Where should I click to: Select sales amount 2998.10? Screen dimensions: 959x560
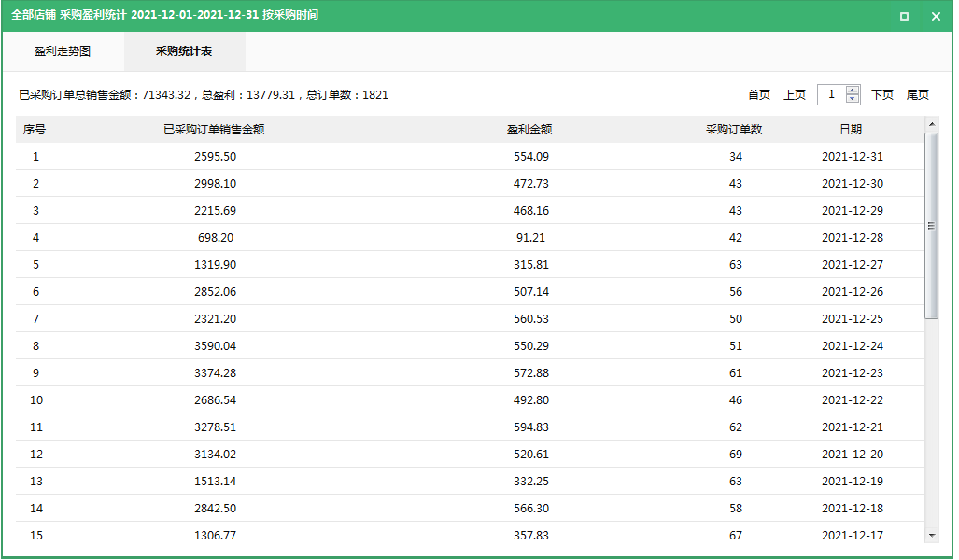click(216, 184)
